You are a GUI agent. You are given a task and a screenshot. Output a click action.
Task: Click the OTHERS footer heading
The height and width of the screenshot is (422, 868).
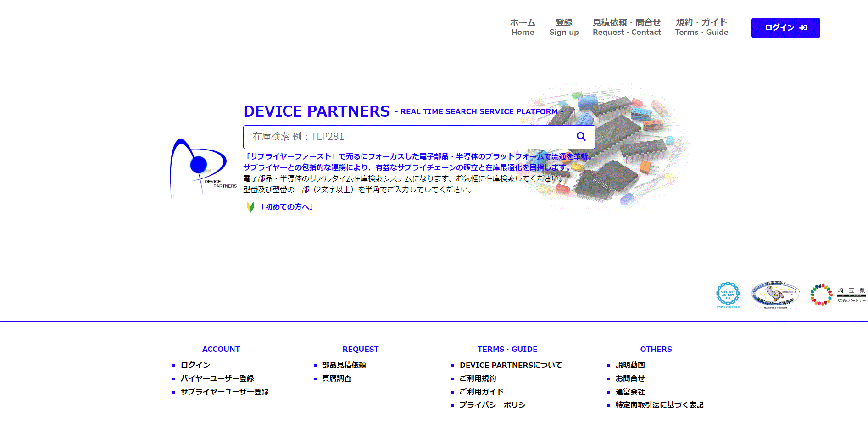pos(656,349)
